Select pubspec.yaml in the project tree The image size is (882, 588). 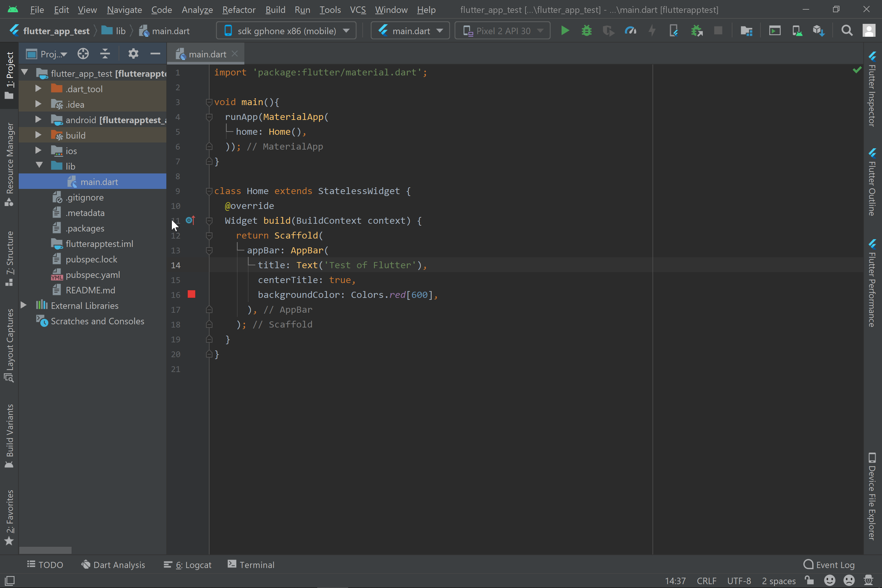click(93, 275)
